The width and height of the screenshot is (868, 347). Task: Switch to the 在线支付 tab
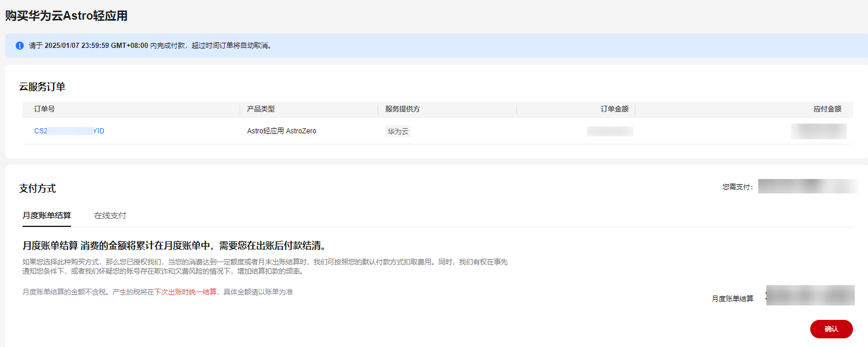pyautogui.click(x=110, y=215)
